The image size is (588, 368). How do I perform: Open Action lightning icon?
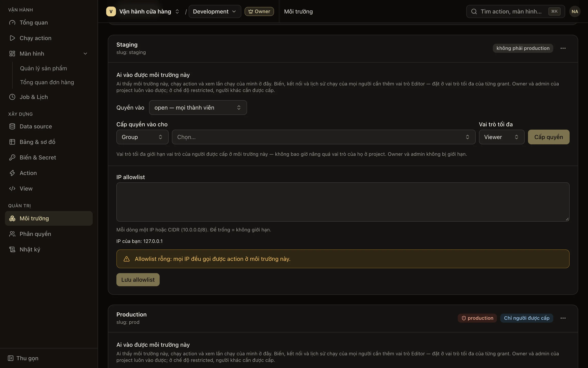(x=12, y=173)
